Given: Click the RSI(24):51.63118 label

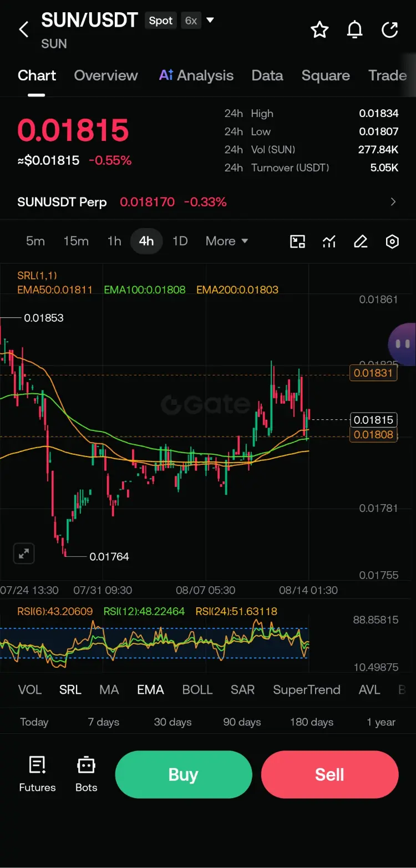Looking at the screenshot, I should 236,611.
